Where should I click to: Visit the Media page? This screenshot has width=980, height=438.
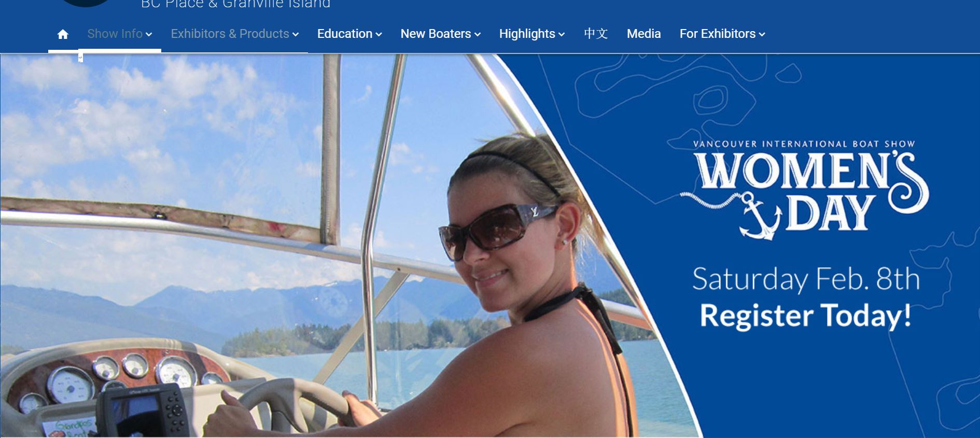pos(643,34)
